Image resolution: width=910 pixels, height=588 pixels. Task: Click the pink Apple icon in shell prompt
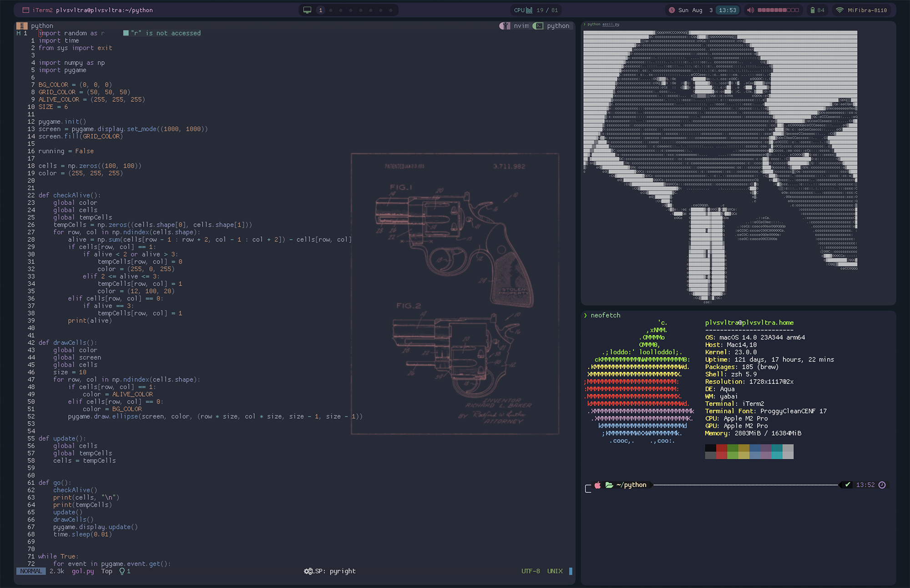coord(597,485)
